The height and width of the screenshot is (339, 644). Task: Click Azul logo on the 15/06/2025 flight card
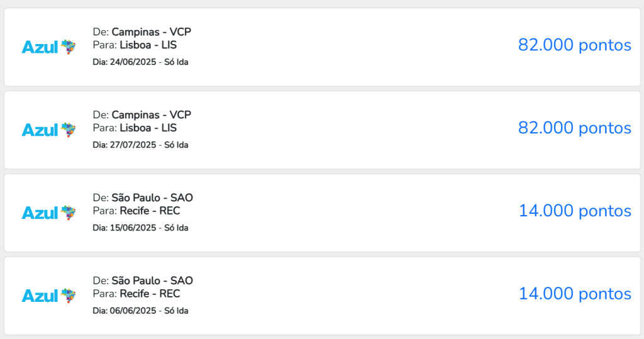point(48,213)
